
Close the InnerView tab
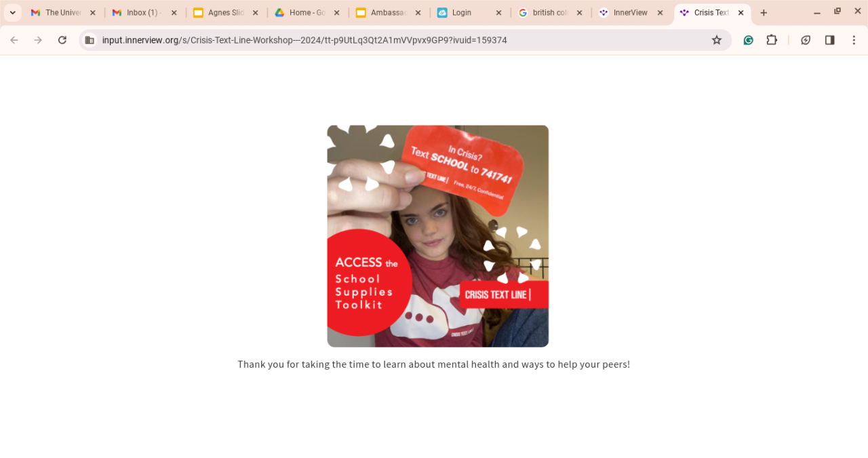(x=660, y=13)
